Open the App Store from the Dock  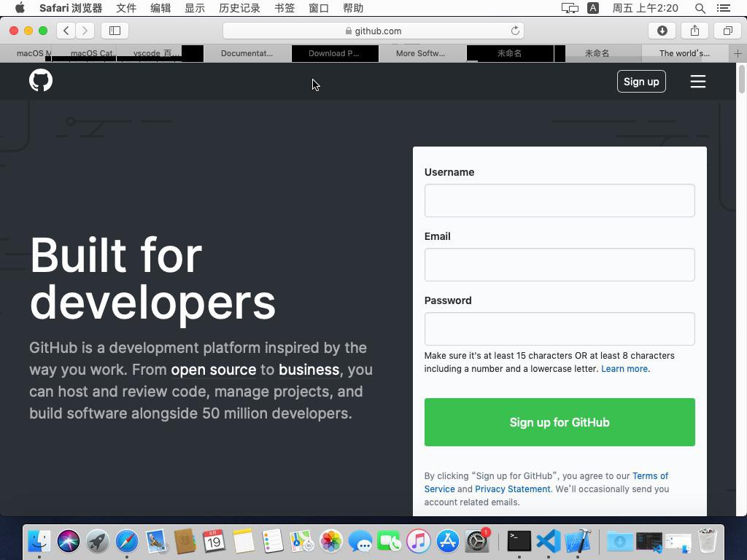448,542
